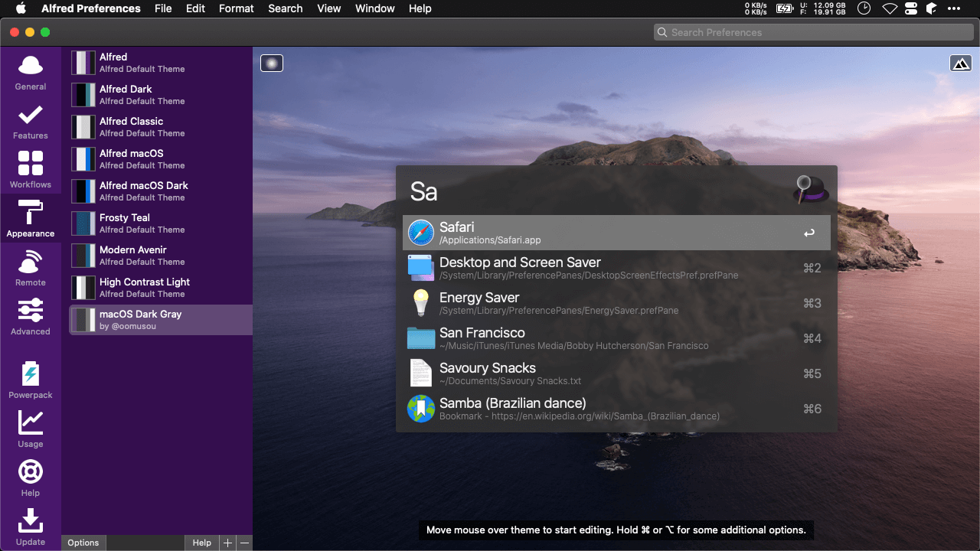The height and width of the screenshot is (551, 980).
Task: Click the Wi-Fi icon in menu bar
Action: (x=890, y=8)
